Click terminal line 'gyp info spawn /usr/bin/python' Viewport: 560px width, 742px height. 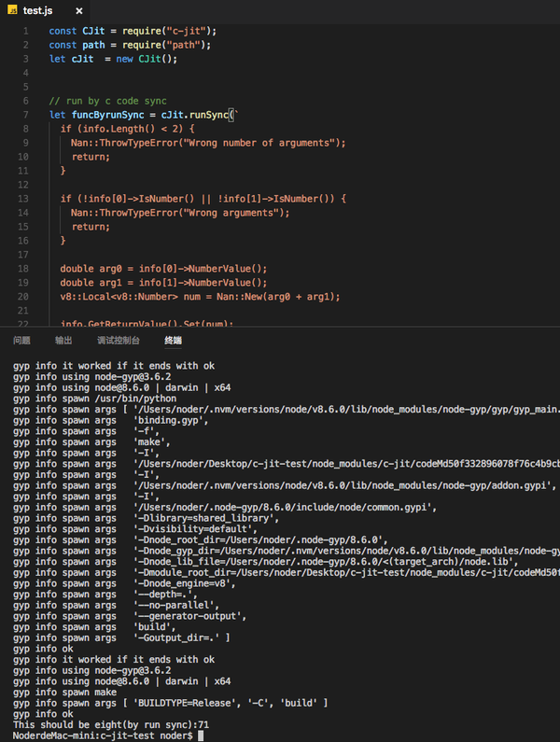tap(94, 399)
